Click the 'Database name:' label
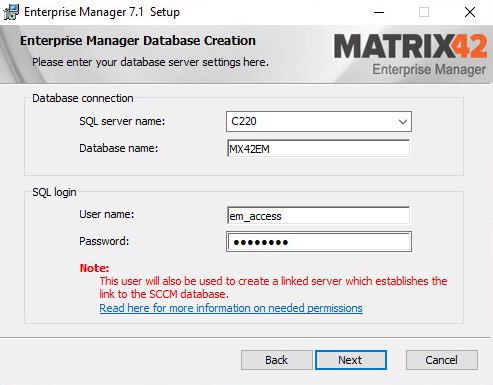The image size is (493, 385). click(x=118, y=148)
